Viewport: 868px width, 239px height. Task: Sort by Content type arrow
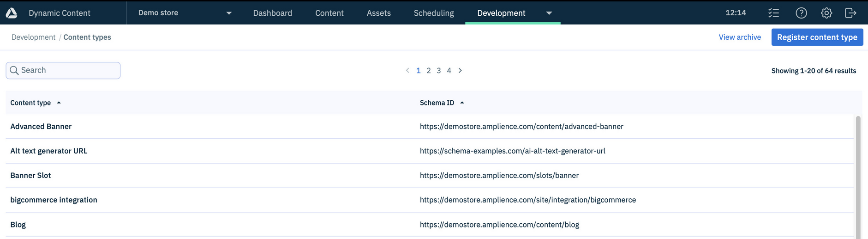click(59, 103)
